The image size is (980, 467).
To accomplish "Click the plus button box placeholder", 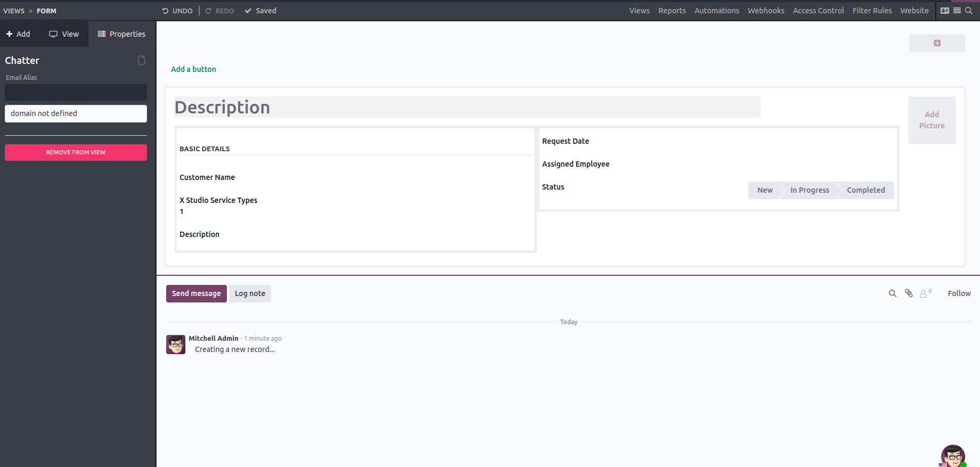I will pos(937,43).
